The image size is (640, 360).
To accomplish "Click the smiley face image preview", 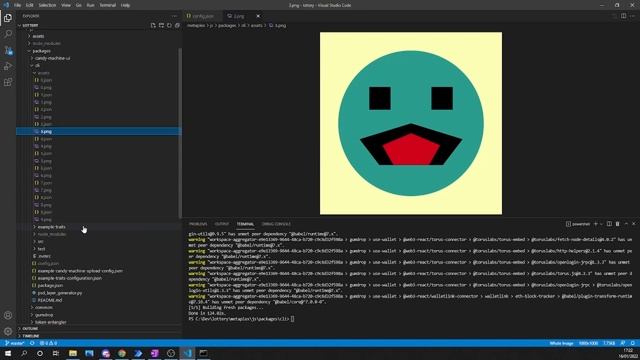I will 411,123.
